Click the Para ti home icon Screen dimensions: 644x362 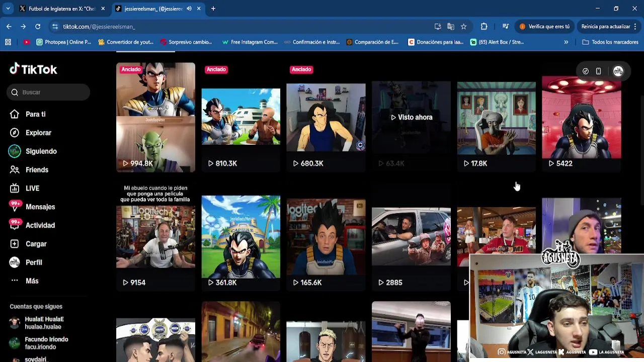15,114
